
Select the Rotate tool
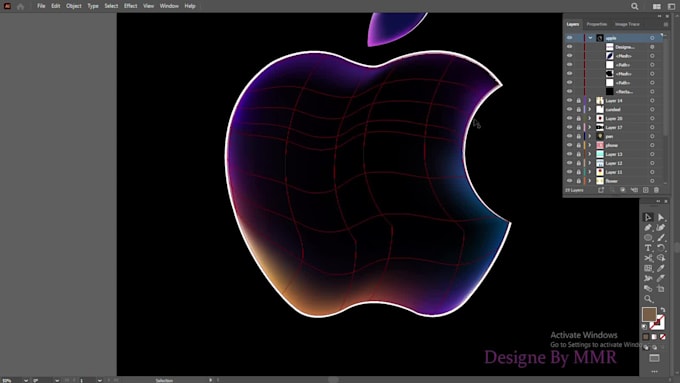[x=660, y=248]
